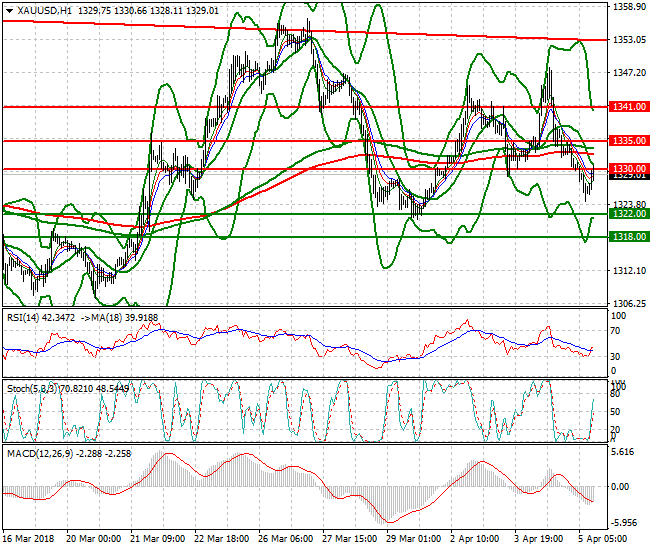Click the triangle arrow beside XAUUSD,H1

[9, 10]
